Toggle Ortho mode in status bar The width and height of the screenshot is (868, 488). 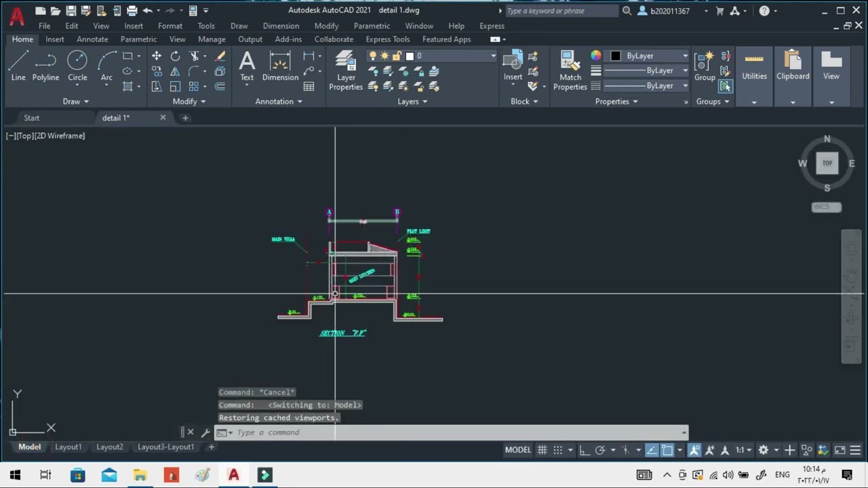pos(584,450)
